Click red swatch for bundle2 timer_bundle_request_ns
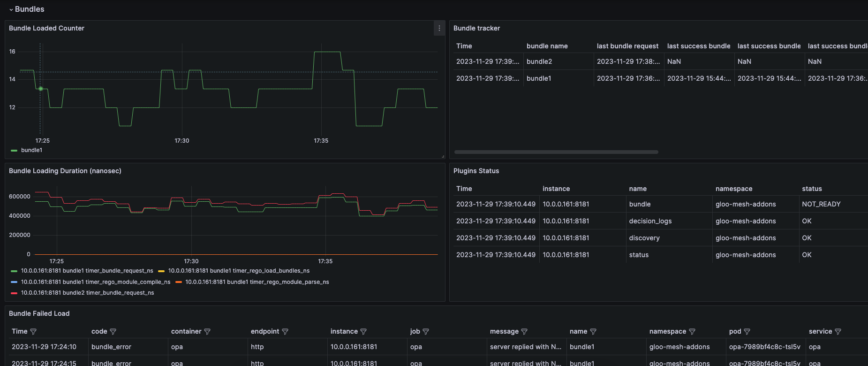 [14, 293]
